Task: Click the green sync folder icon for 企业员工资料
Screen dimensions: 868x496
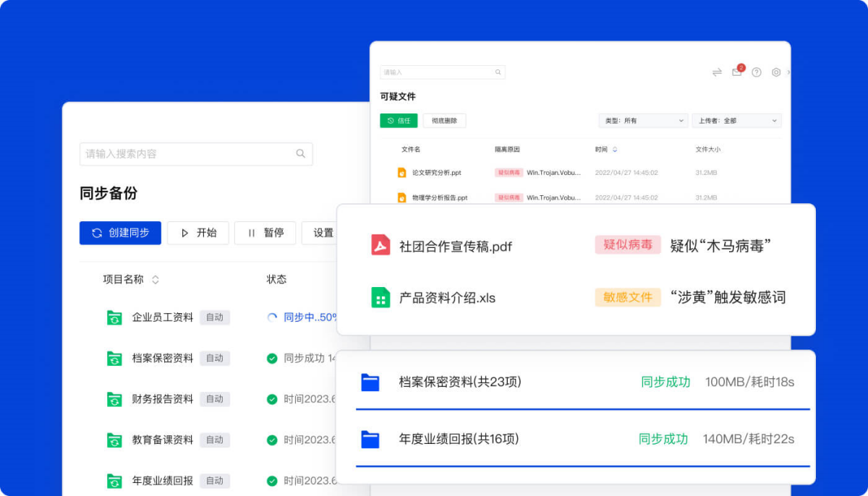Action: [115, 317]
